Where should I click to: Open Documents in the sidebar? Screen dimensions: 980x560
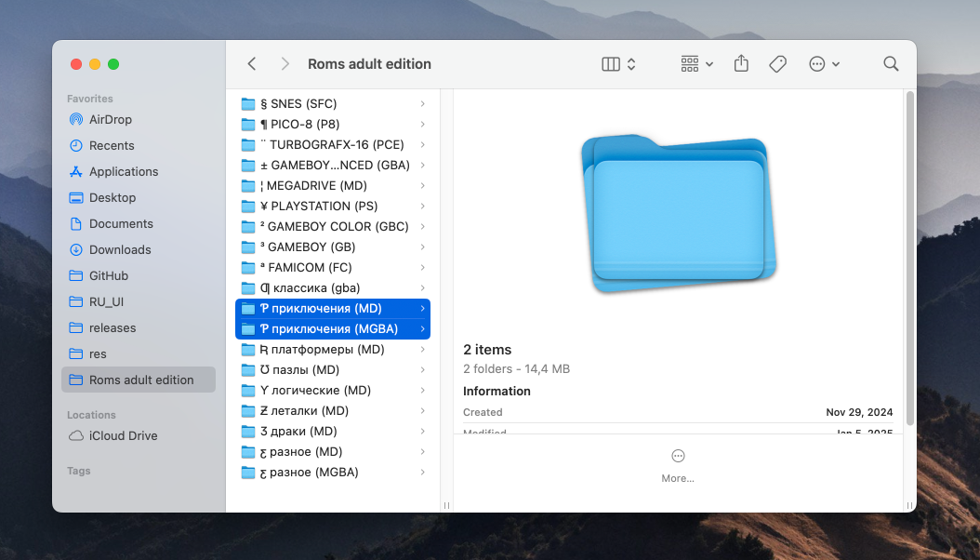click(x=139, y=224)
